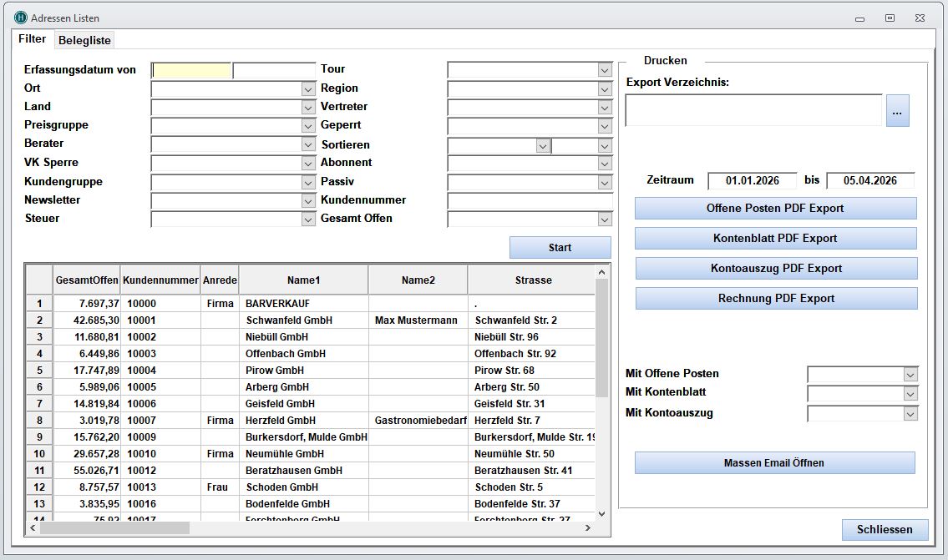Select the Filter tab

(x=33, y=39)
